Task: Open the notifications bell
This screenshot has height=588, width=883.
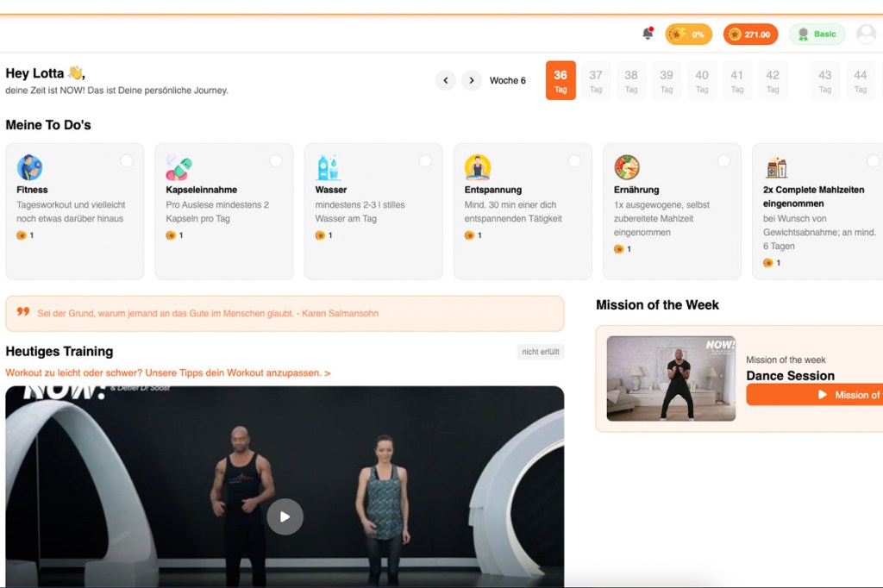Action: [648, 34]
